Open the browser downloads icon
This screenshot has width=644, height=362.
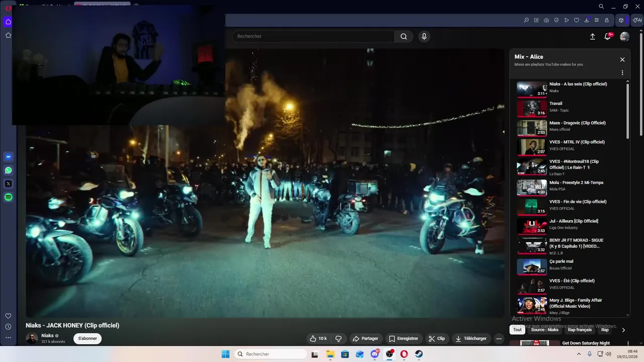[x=587, y=20]
